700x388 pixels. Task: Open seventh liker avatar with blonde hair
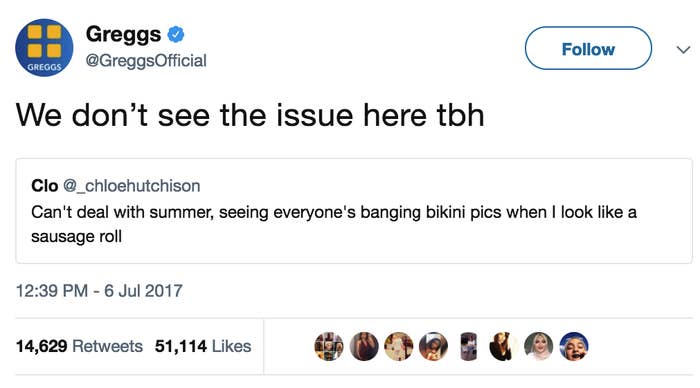pos(538,346)
